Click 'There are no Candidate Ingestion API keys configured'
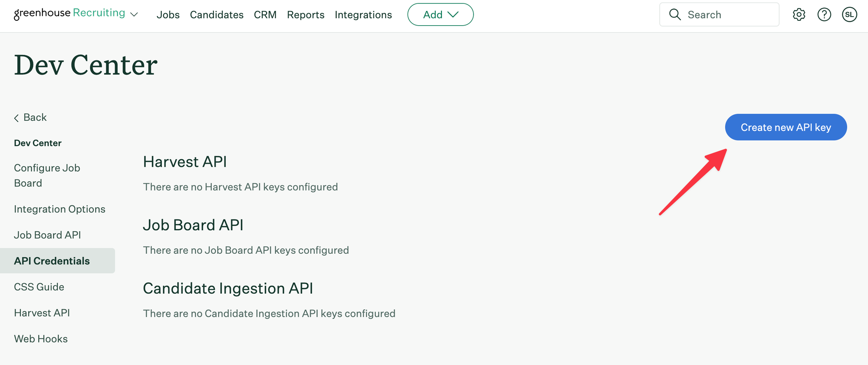The width and height of the screenshot is (868, 365). 269,314
